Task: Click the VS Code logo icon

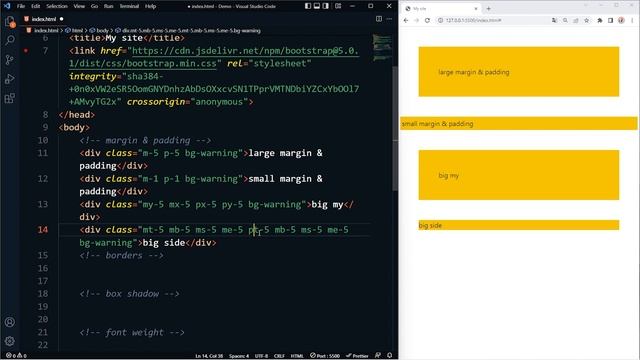Action: coord(7,6)
